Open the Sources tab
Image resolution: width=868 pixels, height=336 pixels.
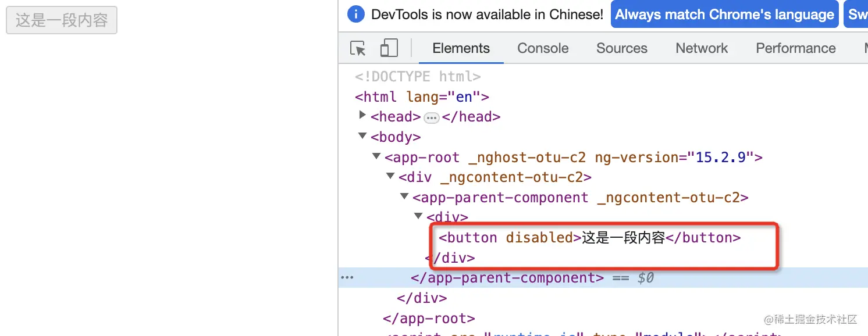(x=622, y=48)
